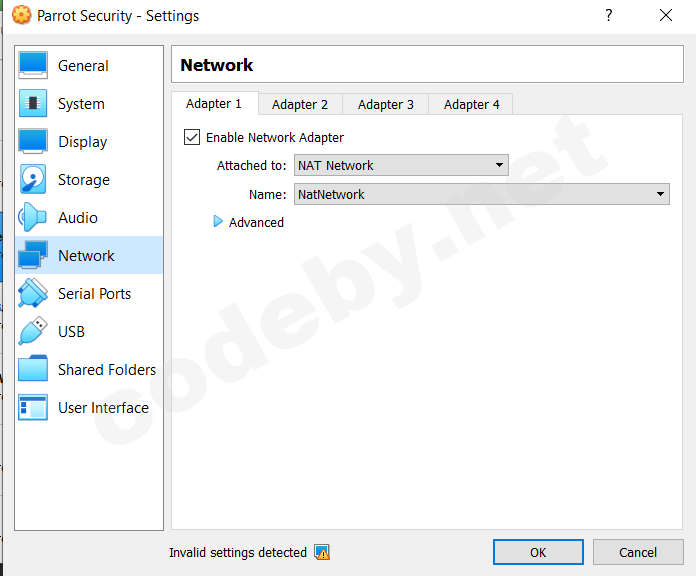This screenshot has width=696, height=576.
Task: Open the Shared Folders icon
Action: [x=33, y=370]
